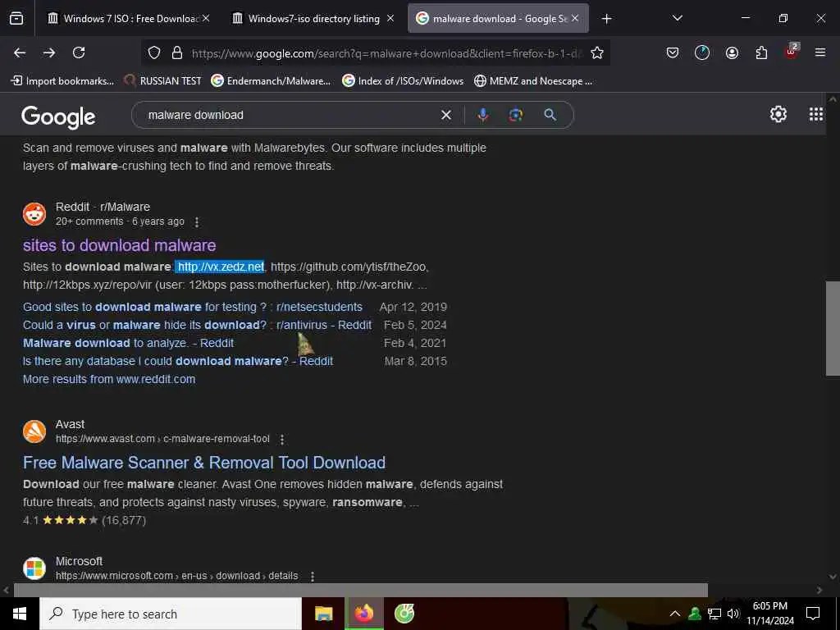Open volume control in system tray
This screenshot has width=840, height=630.
click(733, 614)
